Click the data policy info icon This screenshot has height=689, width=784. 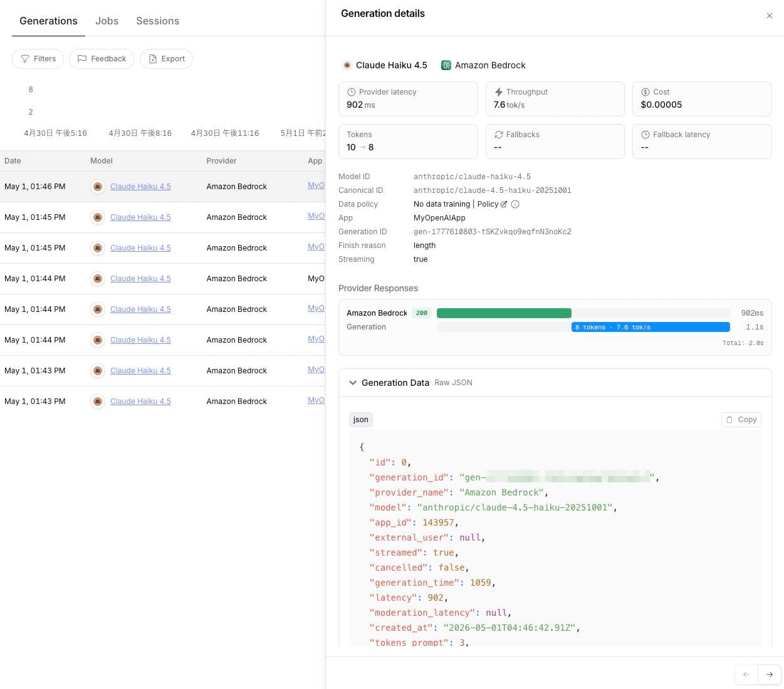tap(515, 204)
